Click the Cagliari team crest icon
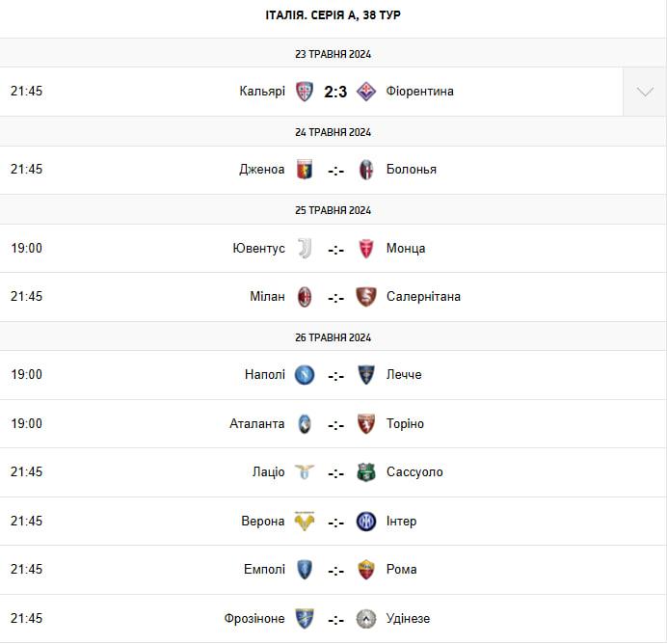 305,92
